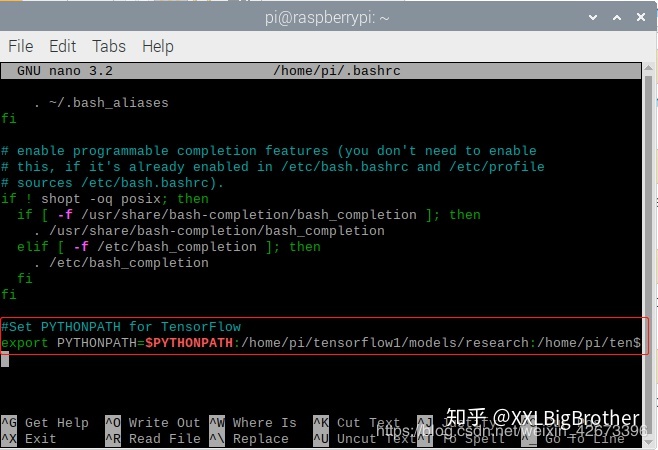The image size is (658, 450).
Task: Click the '# enable programmable completion features' comment
Action: 269,151
